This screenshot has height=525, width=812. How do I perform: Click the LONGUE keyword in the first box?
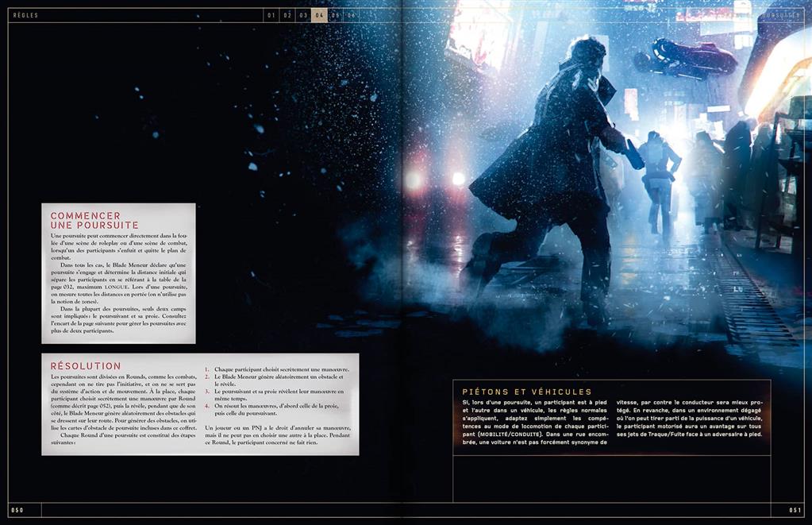(x=117, y=286)
